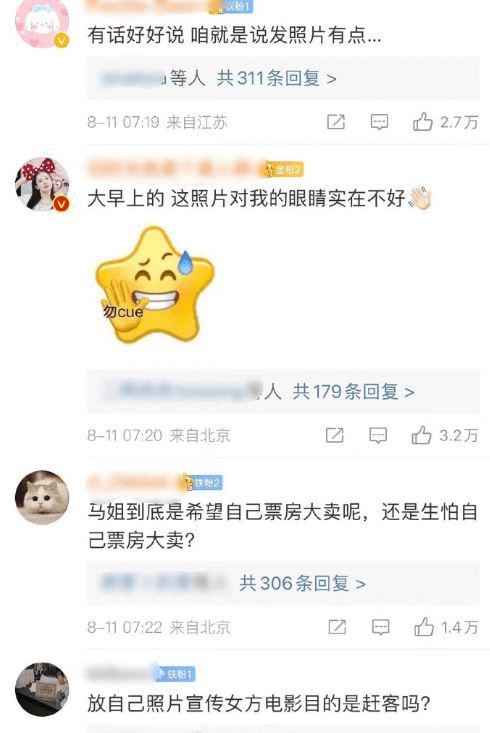Image resolution: width=490 pixels, height=733 pixels.
Task: Tap the 勿cue star sticker image
Action: pyautogui.click(x=154, y=284)
